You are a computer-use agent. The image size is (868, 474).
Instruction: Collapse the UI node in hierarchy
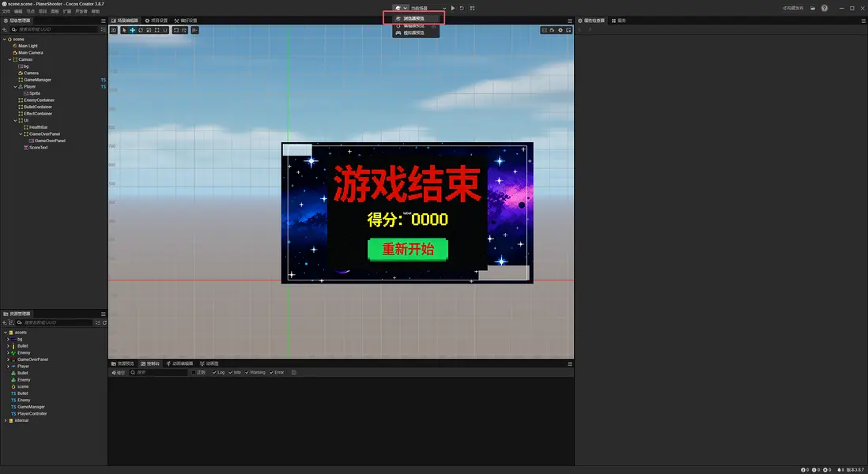point(15,120)
